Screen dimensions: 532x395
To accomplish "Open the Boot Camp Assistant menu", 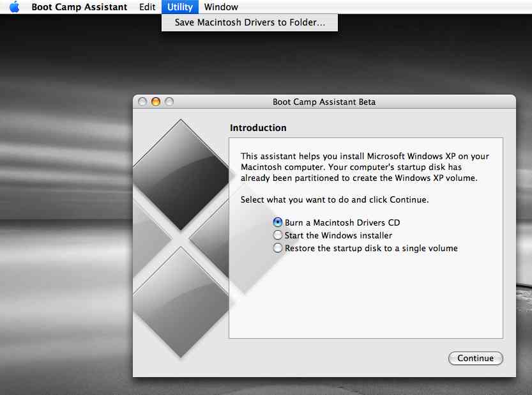I will (x=79, y=7).
